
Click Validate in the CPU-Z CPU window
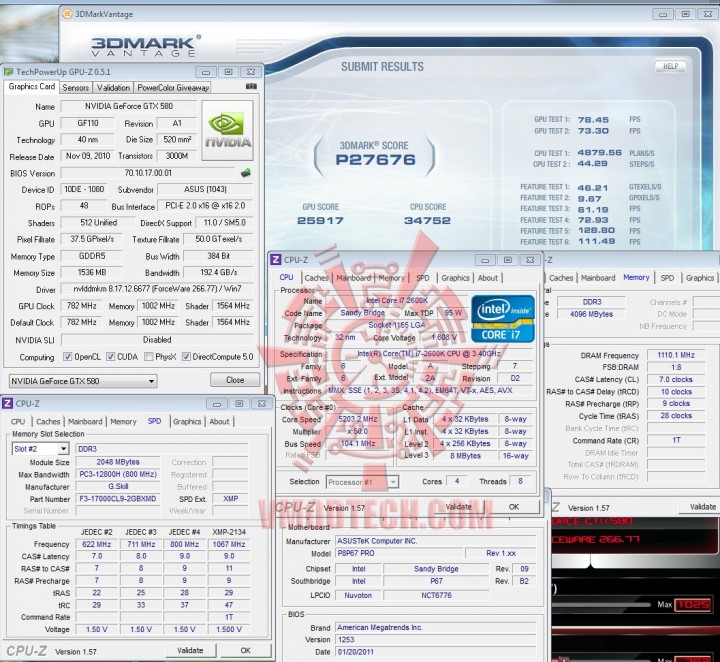pos(458,506)
